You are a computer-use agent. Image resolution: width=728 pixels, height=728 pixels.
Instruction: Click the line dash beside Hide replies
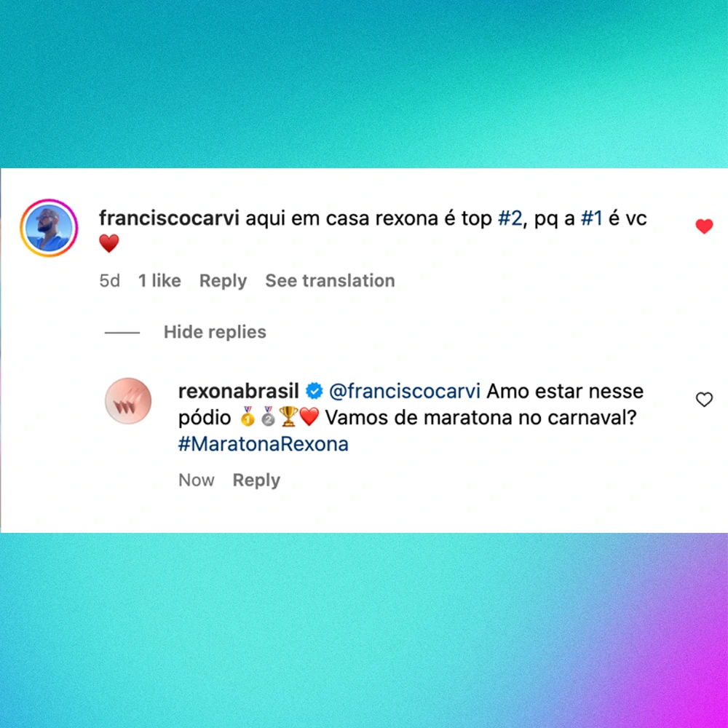click(x=122, y=333)
